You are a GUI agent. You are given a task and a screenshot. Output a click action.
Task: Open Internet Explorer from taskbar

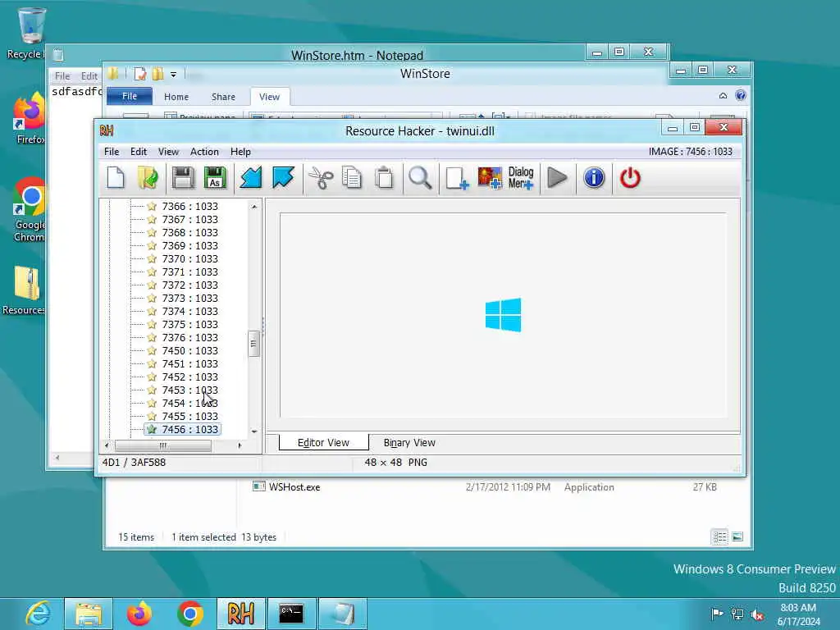click(x=38, y=614)
